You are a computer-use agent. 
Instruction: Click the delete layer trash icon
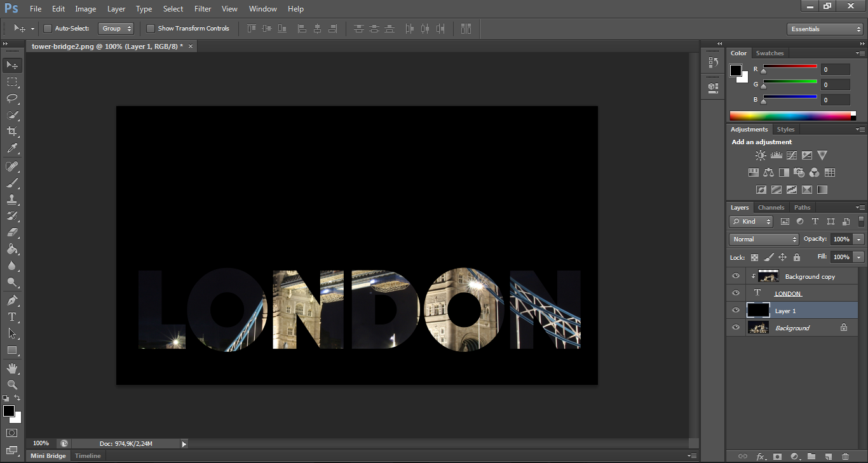click(x=845, y=456)
